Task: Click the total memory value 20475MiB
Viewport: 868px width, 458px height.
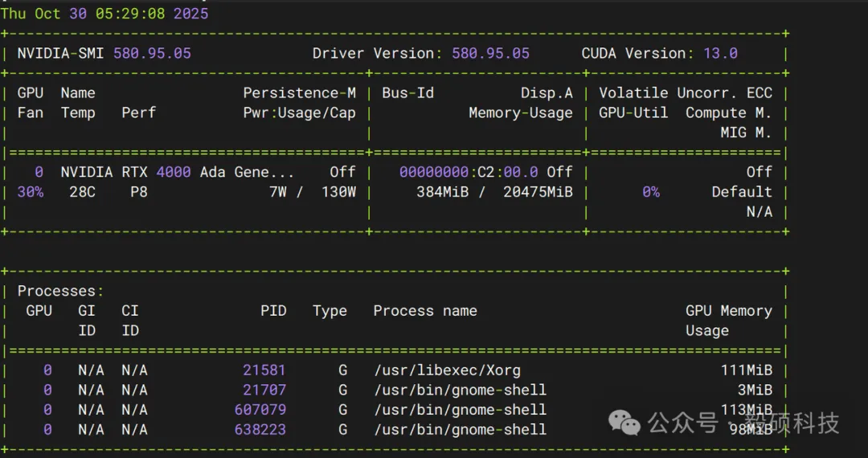Action: pos(538,193)
